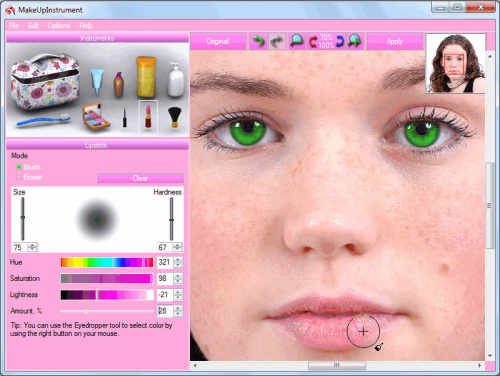The image size is (500, 376).
Task: Click the scroll left arrow of canvas
Action: click(195, 366)
